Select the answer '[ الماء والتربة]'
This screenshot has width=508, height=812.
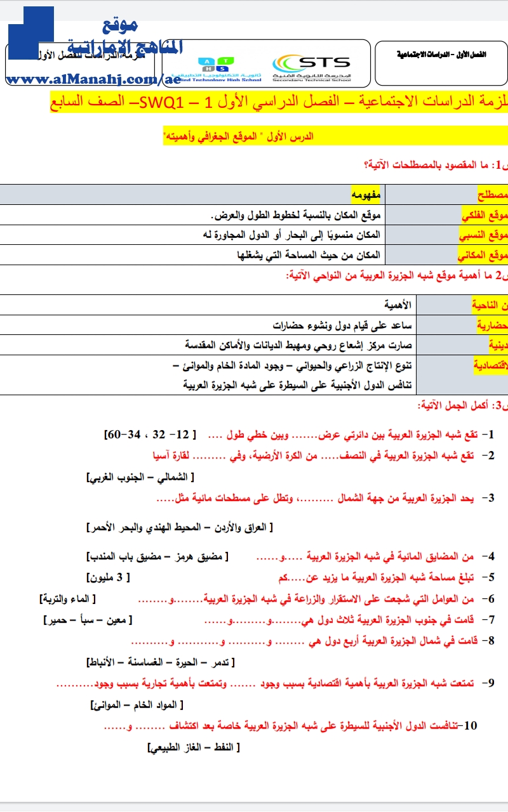[x=69, y=598]
